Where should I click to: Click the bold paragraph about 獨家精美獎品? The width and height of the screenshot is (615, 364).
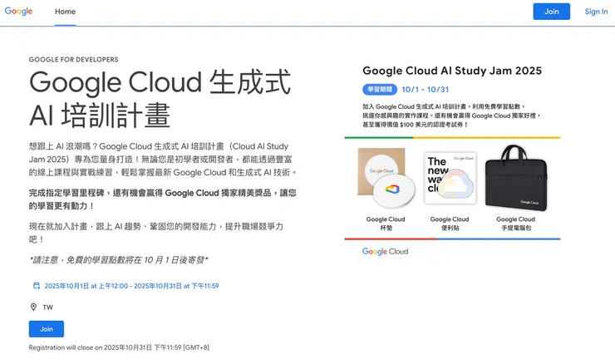coord(162,199)
